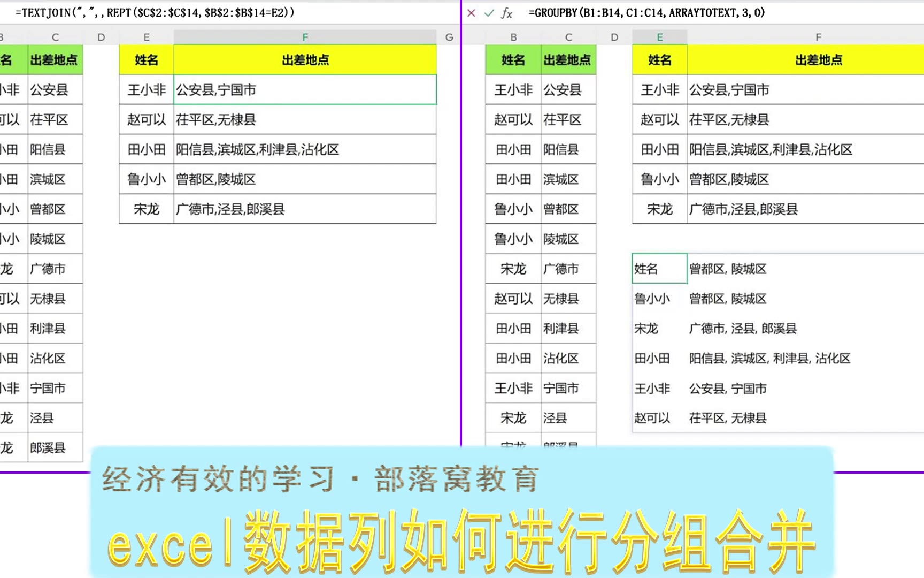The width and height of the screenshot is (924, 578).
Task: Click the cancel X icon in formula bar
Action: pyautogui.click(x=471, y=13)
